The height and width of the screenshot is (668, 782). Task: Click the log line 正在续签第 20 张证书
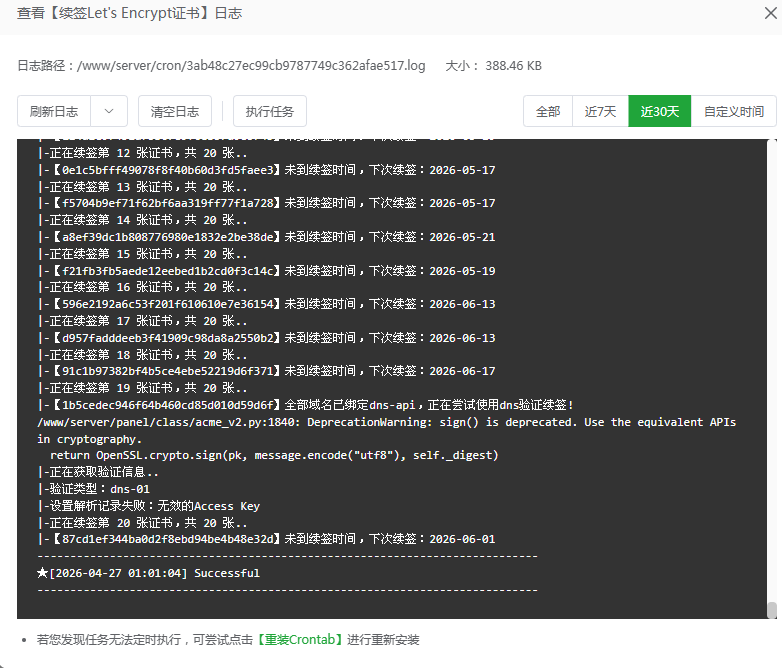tap(143, 523)
